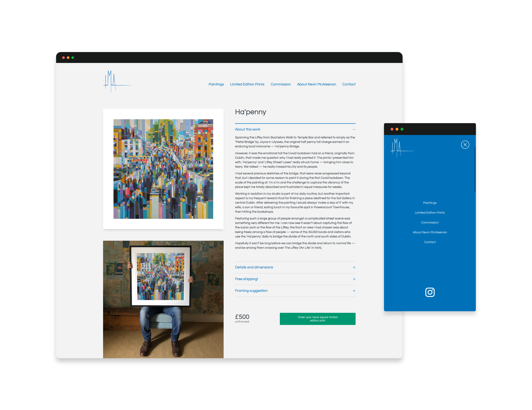Open Contact link in the mobile menu

pyautogui.click(x=430, y=242)
